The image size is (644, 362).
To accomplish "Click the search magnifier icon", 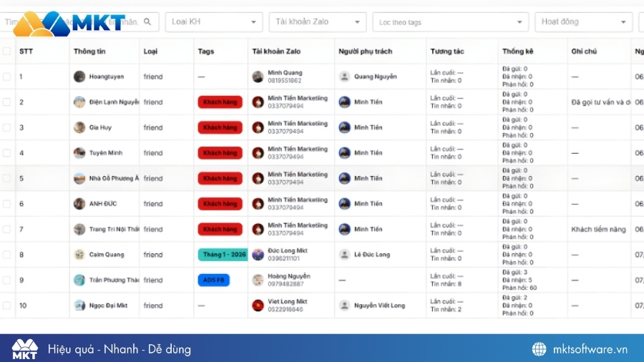I will click(147, 21).
